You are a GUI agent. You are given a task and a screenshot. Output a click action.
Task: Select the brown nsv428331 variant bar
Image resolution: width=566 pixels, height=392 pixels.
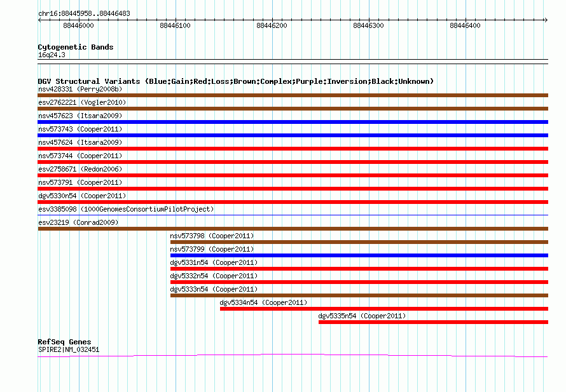click(x=293, y=95)
